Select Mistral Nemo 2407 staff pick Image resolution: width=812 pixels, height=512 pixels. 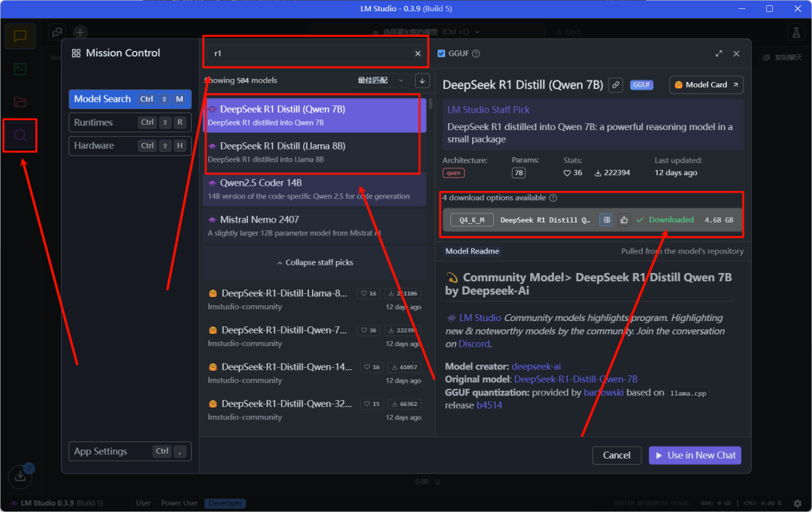pyautogui.click(x=315, y=226)
